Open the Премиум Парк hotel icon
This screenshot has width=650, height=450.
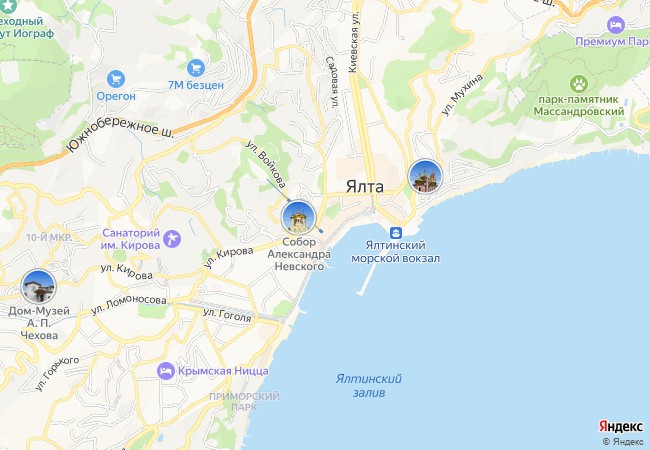coord(616,25)
